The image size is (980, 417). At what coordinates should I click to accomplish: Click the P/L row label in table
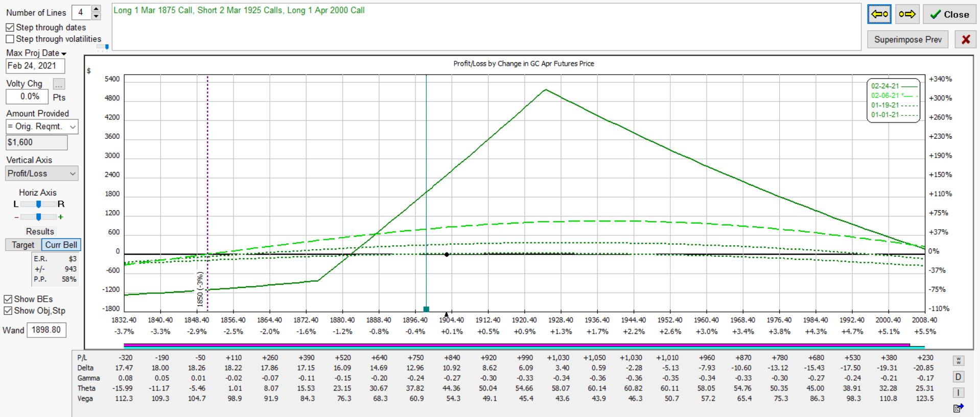[x=82, y=358]
